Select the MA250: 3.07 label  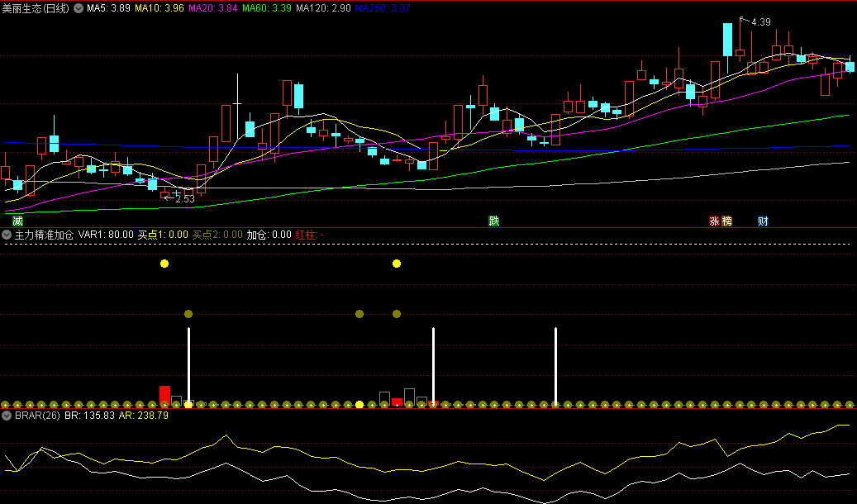click(383, 8)
